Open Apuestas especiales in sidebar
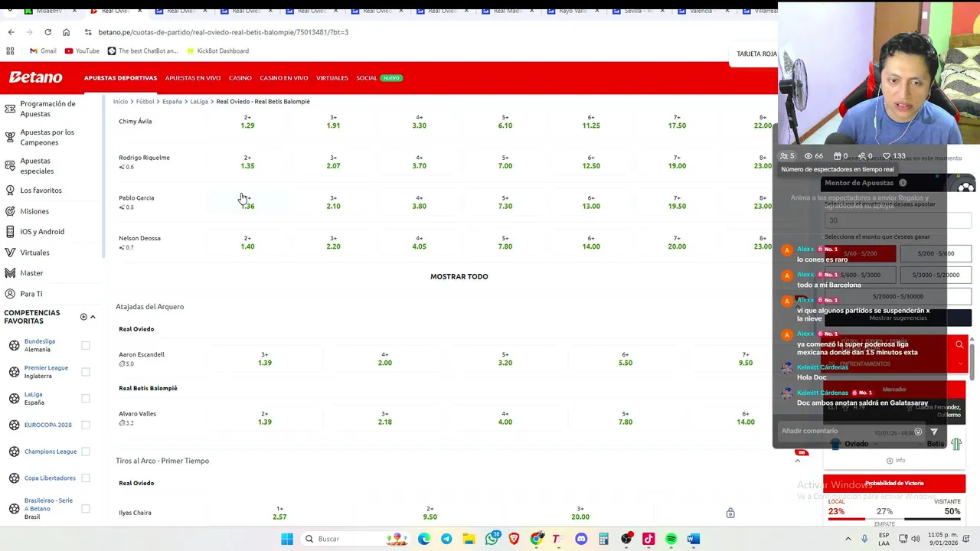The image size is (980, 551). 36,166
